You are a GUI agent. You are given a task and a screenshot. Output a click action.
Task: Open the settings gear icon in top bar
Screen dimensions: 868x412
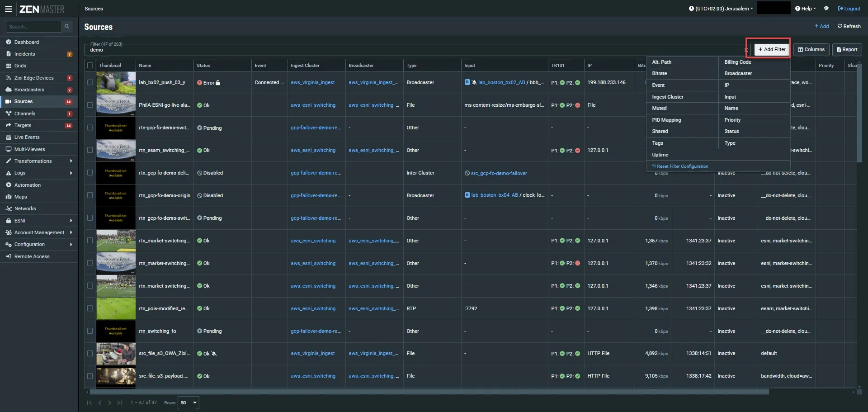(826, 9)
